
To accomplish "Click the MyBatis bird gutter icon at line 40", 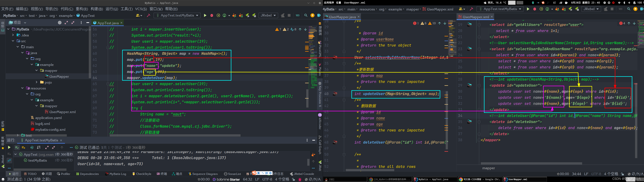I will click(335, 94).
